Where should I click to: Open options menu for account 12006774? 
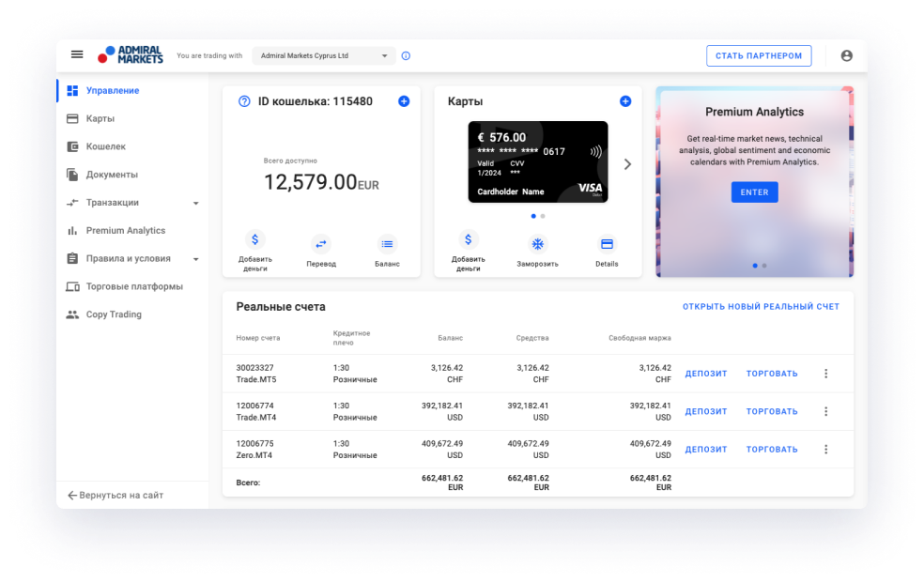click(x=825, y=411)
